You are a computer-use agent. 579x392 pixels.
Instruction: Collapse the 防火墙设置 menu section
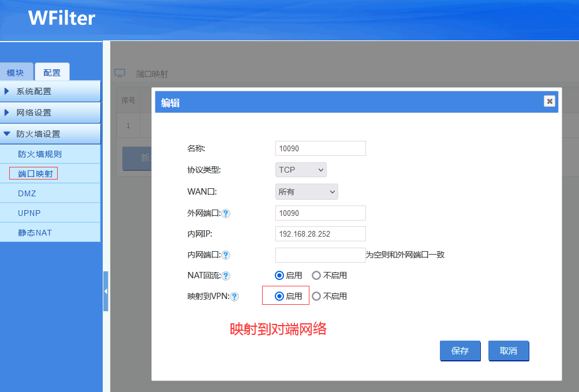(x=50, y=134)
